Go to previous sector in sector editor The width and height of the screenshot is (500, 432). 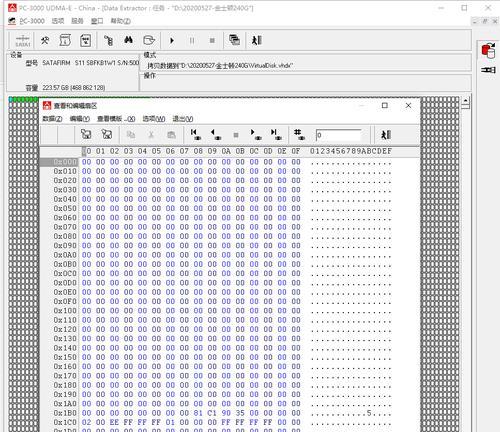tap(216, 135)
